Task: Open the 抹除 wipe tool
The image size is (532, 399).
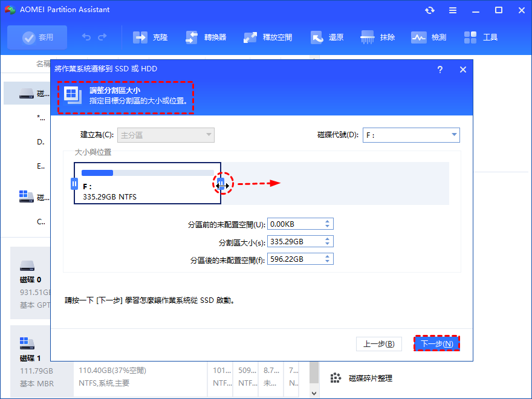Action: click(x=378, y=37)
